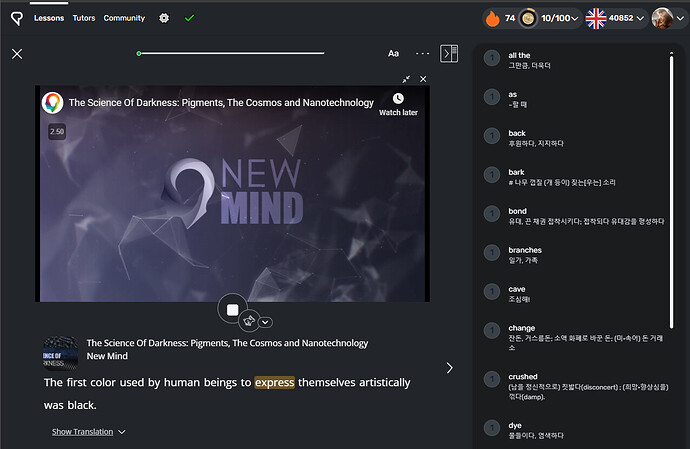This screenshot has height=449, width=690.
Task: Select the highlighted word express
Action: (274, 383)
